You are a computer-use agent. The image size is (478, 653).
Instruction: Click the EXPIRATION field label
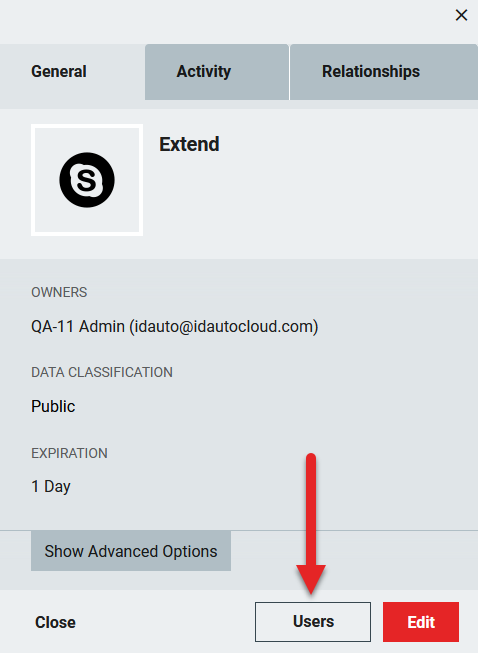click(x=70, y=453)
